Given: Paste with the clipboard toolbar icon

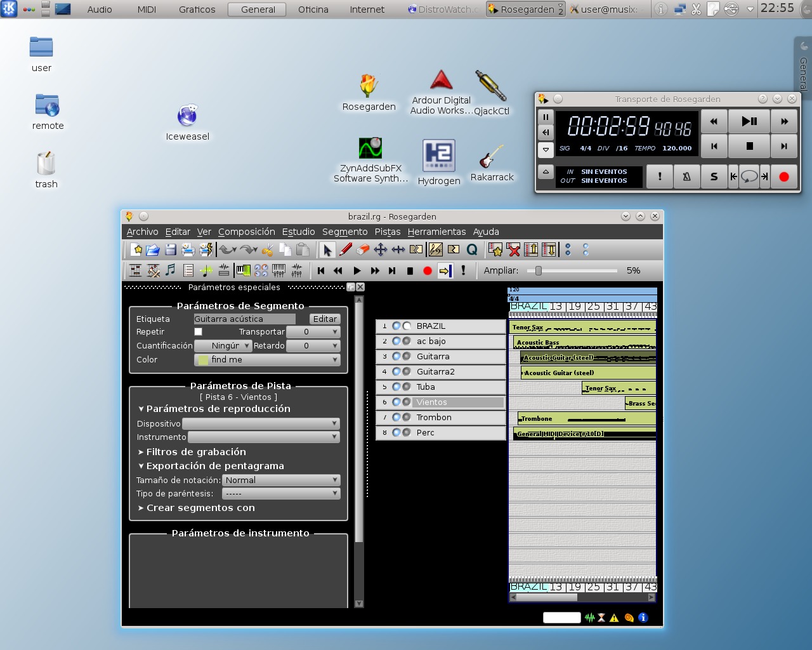Looking at the screenshot, I should pyautogui.click(x=303, y=250).
